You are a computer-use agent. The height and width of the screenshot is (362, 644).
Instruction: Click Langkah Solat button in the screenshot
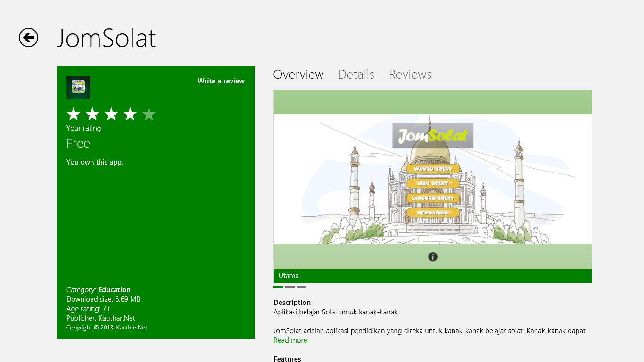click(x=433, y=198)
